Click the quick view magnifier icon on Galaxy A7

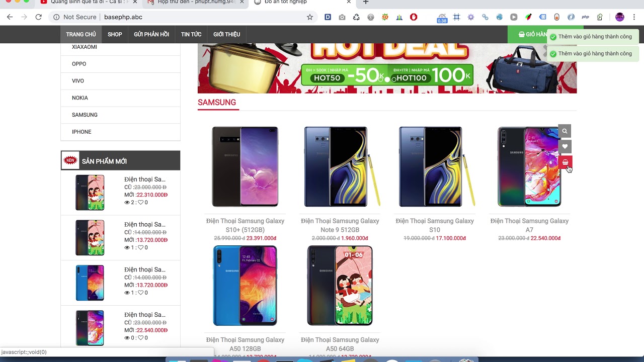click(565, 131)
